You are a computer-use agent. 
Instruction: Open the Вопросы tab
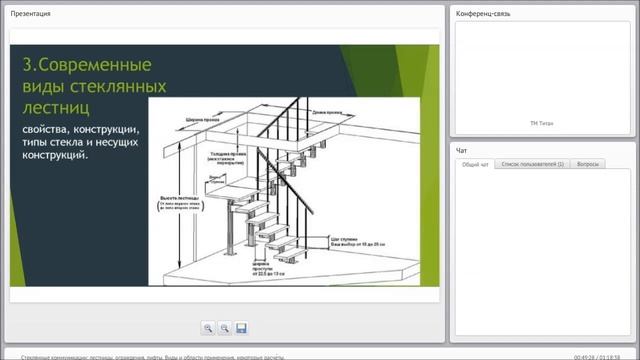588,164
